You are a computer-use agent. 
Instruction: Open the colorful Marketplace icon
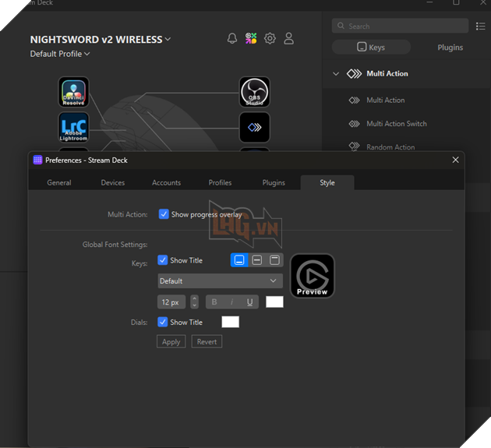click(x=251, y=38)
